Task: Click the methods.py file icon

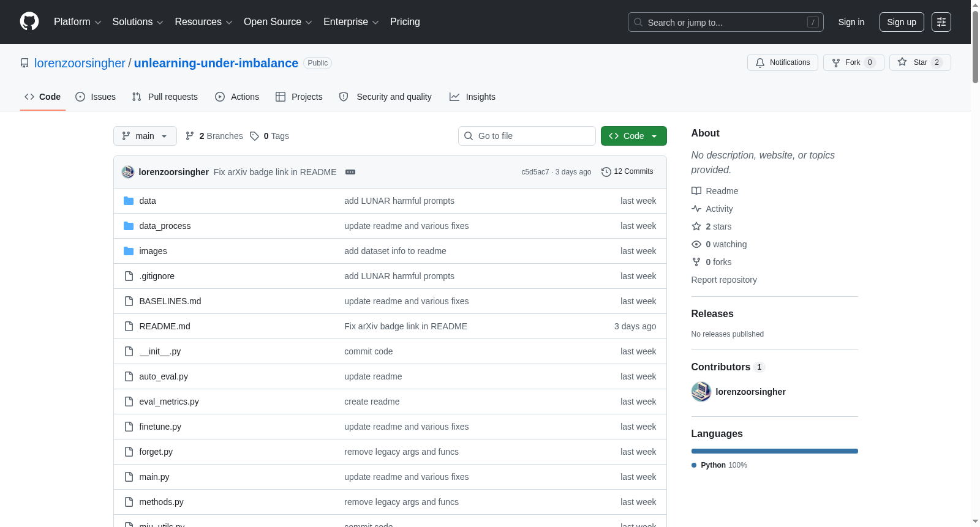Action: (129, 502)
